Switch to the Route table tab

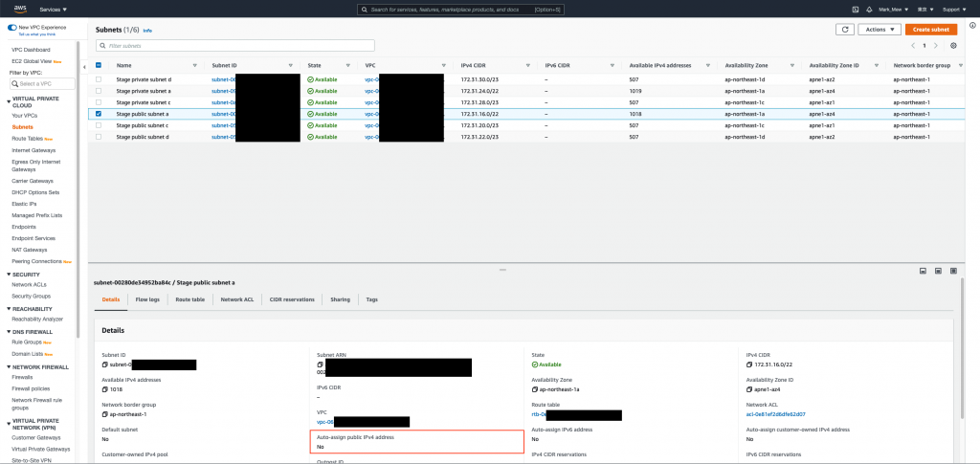click(x=190, y=299)
